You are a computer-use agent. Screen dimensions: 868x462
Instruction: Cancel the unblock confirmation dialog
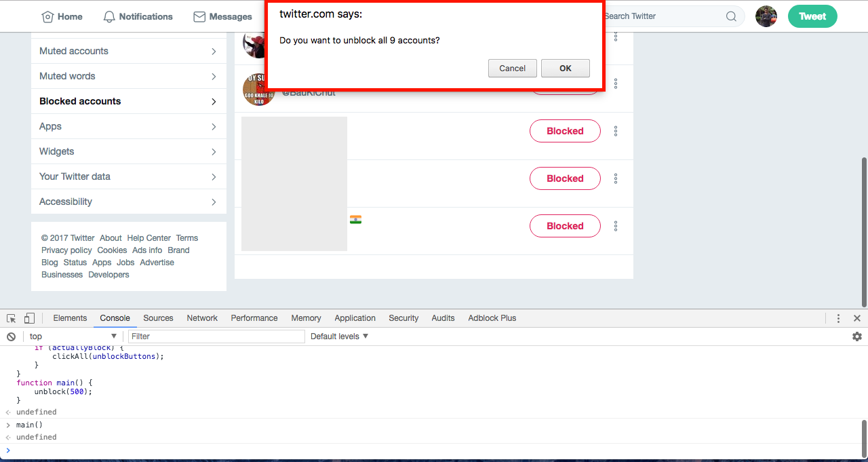[513, 68]
